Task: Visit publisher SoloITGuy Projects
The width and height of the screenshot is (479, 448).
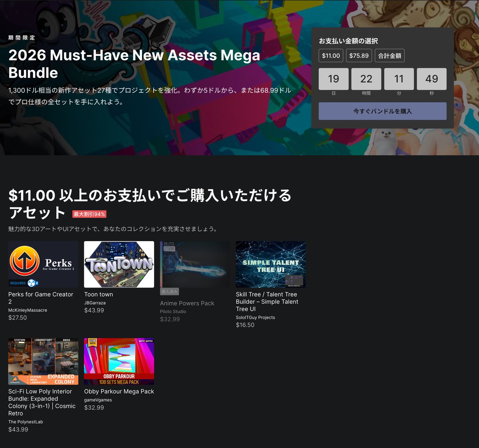Action: [x=255, y=317]
